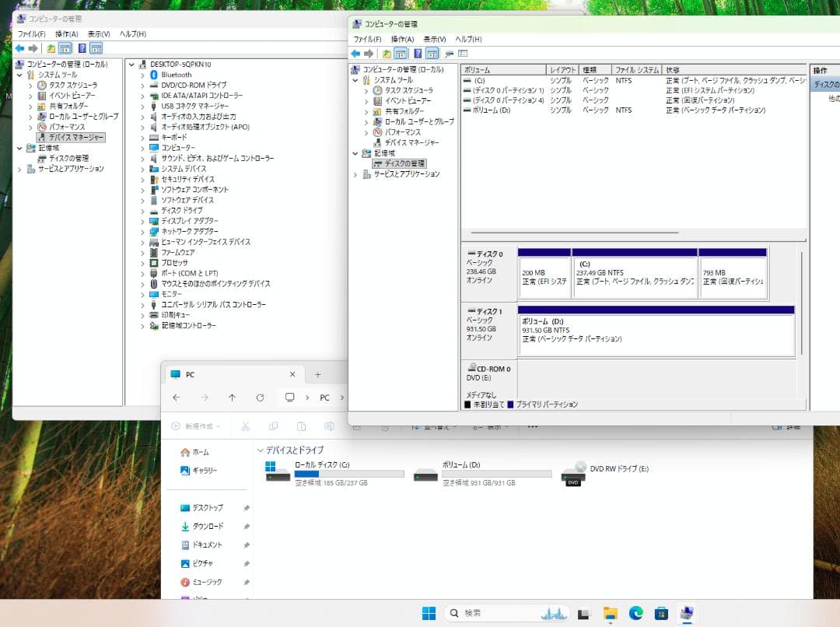Open ファイル(F) menu in front window

click(x=367, y=39)
